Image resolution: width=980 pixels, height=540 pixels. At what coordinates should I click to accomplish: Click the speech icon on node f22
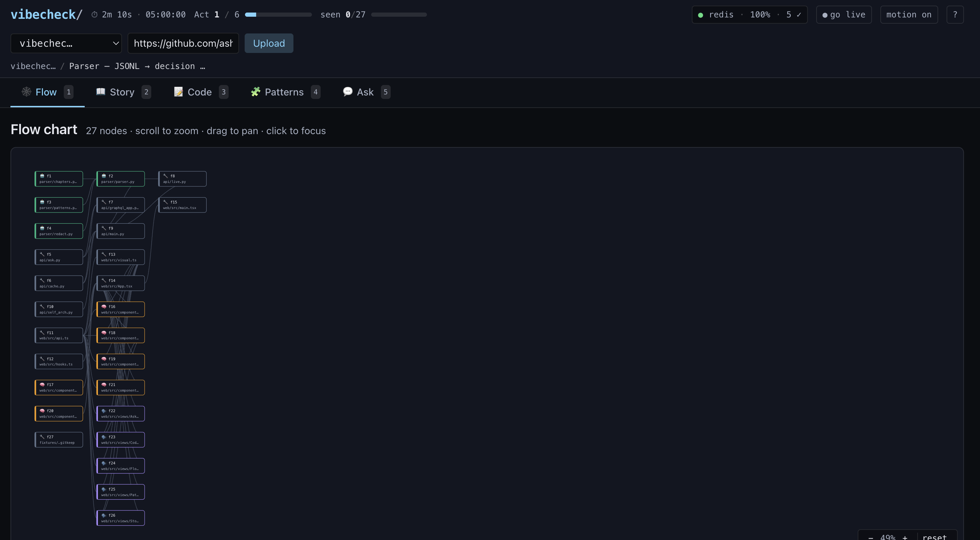104,411
